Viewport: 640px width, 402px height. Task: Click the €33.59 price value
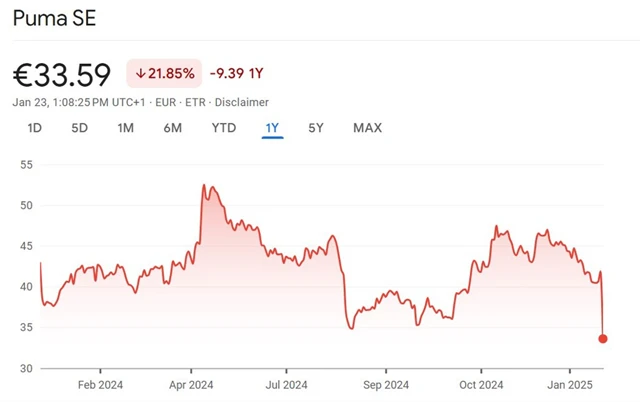coord(62,73)
